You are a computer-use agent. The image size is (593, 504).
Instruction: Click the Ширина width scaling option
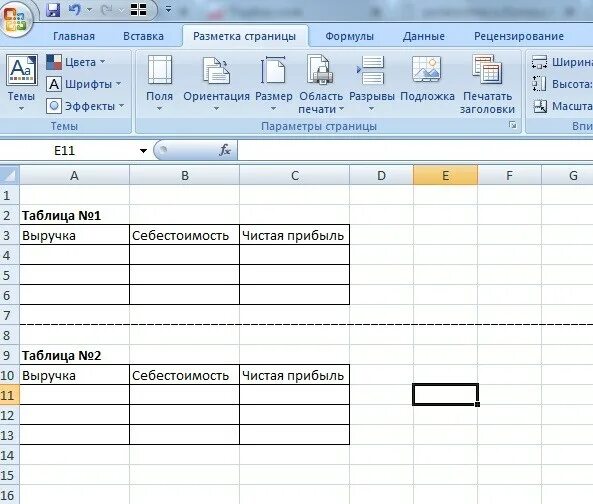pos(562,62)
